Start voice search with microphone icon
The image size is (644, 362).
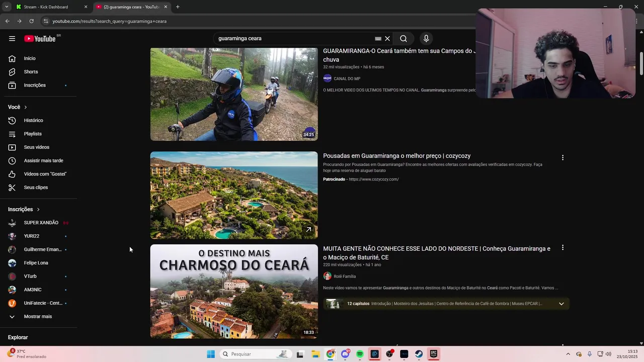[x=426, y=39]
